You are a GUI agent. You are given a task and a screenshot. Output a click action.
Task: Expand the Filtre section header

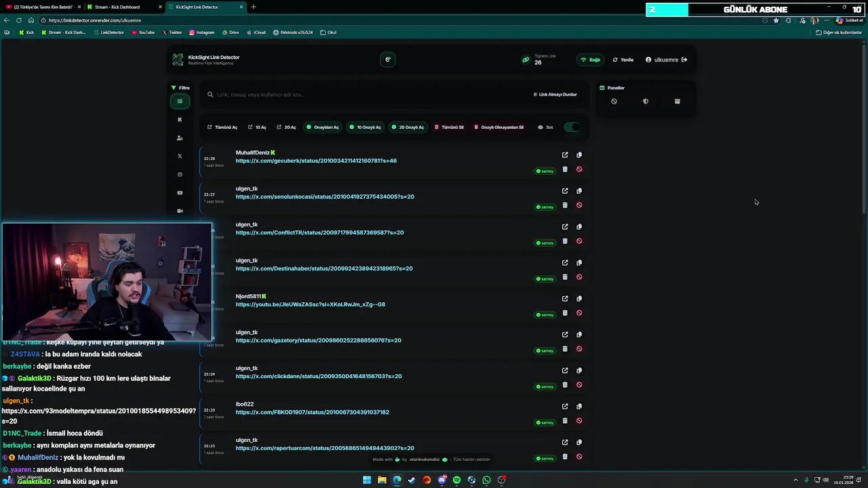tap(180, 88)
